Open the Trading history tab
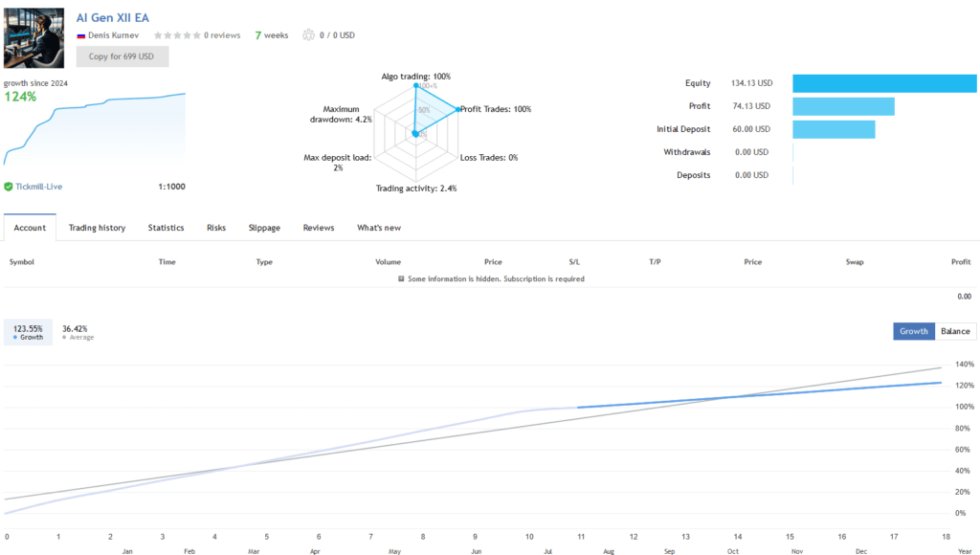Viewport: 980px width, 555px height. (x=97, y=228)
